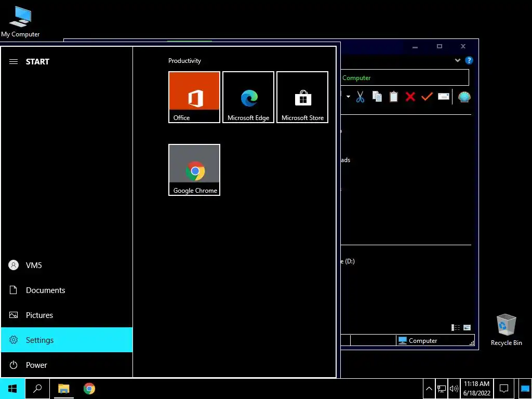This screenshot has height=399, width=532.
Task: Switch Explorer to details view
Action: 455,327
